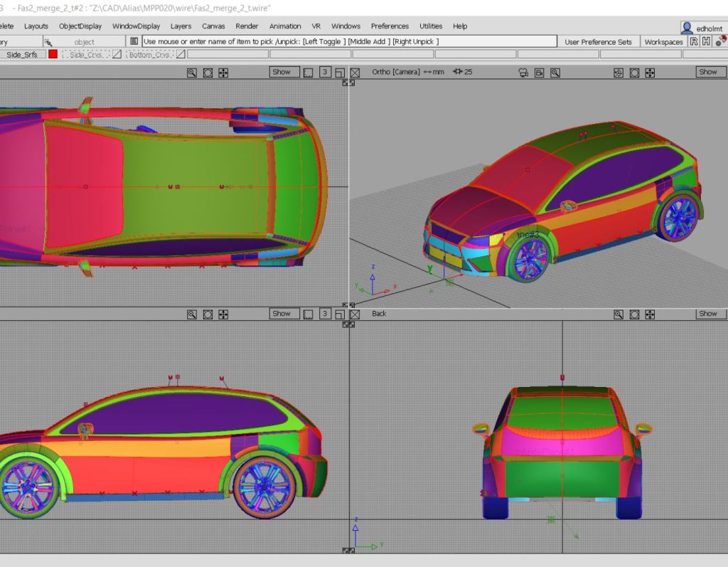This screenshot has width=728, height=567.
Task: Open the Layers menu
Action: tap(181, 26)
